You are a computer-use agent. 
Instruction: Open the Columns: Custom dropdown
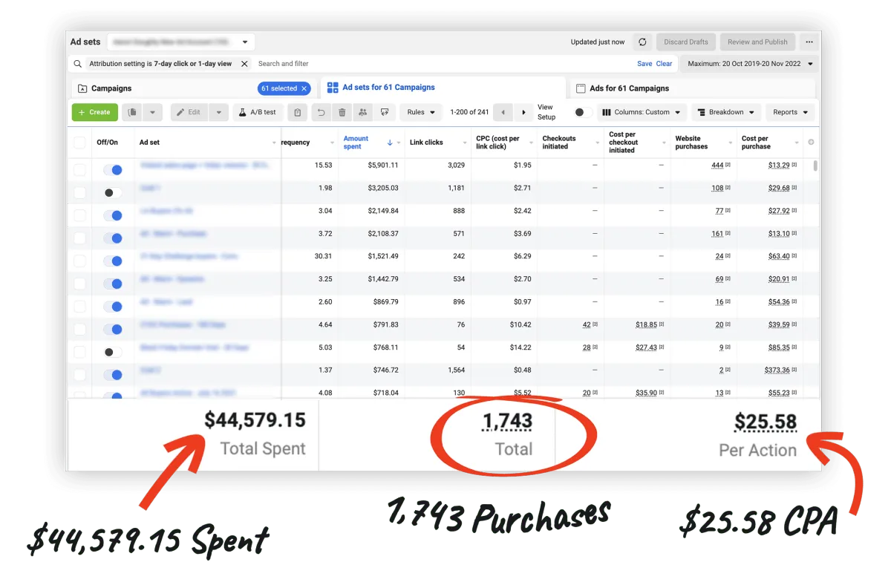pyautogui.click(x=641, y=112)
